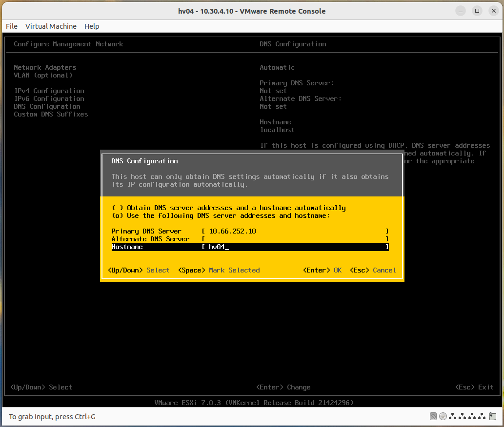Click the third network adapter status icon
The width and height of the screenshot is (504, 427).
[472, 416]
